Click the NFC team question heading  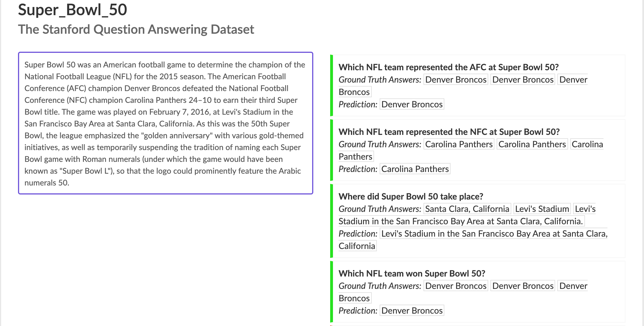pyautogui.click(x=449, y=132)
